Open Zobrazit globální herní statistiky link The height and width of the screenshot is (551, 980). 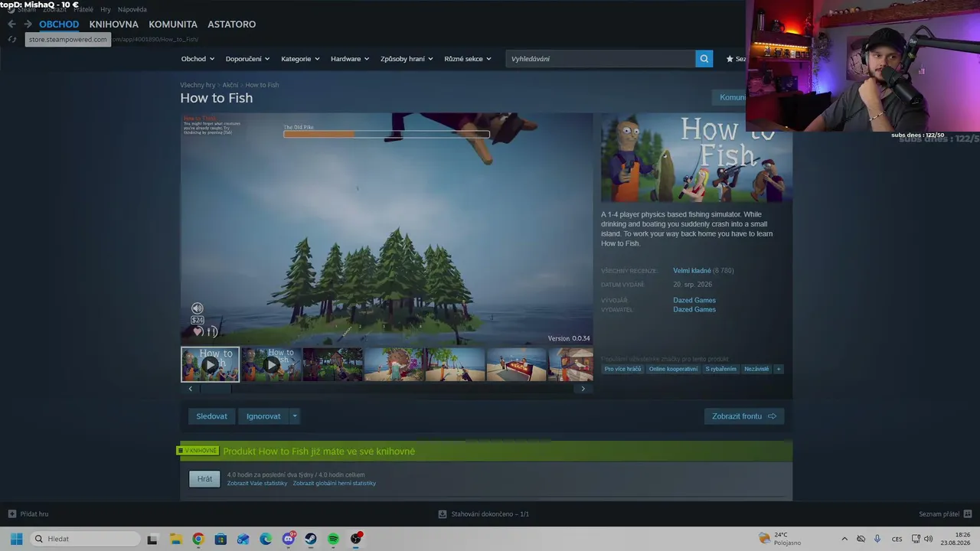(335, 484)
